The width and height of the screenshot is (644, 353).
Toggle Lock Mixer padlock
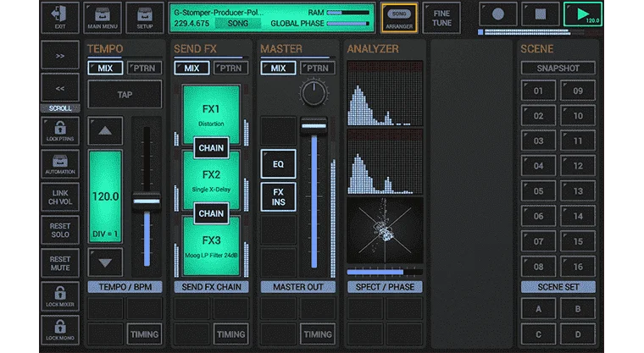60,296
